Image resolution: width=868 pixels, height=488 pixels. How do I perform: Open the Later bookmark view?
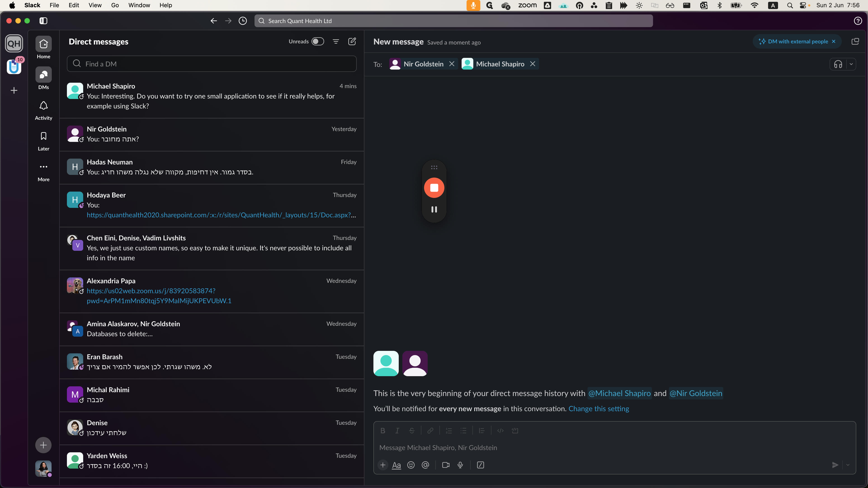(43, 141)
